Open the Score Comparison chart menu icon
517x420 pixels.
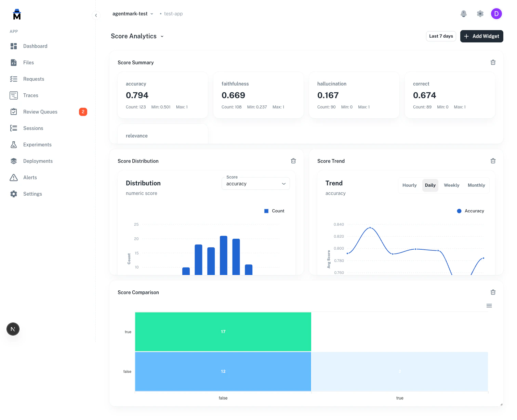489,305
